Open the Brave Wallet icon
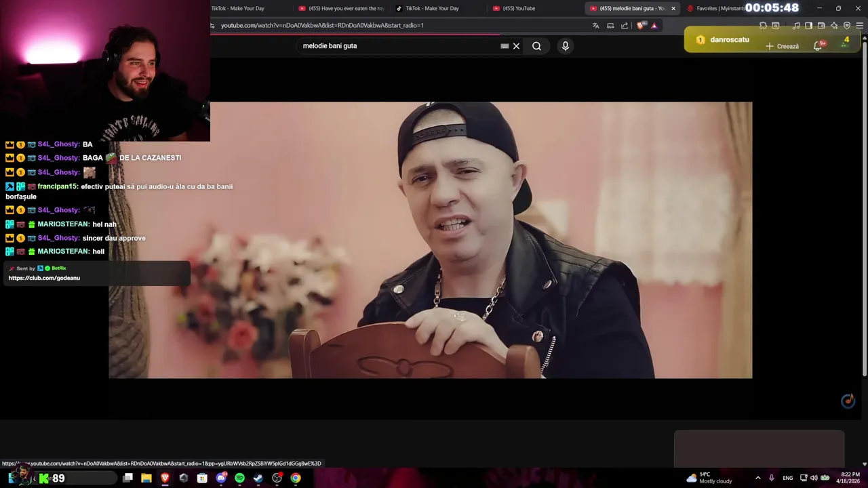 pos(821,26)
